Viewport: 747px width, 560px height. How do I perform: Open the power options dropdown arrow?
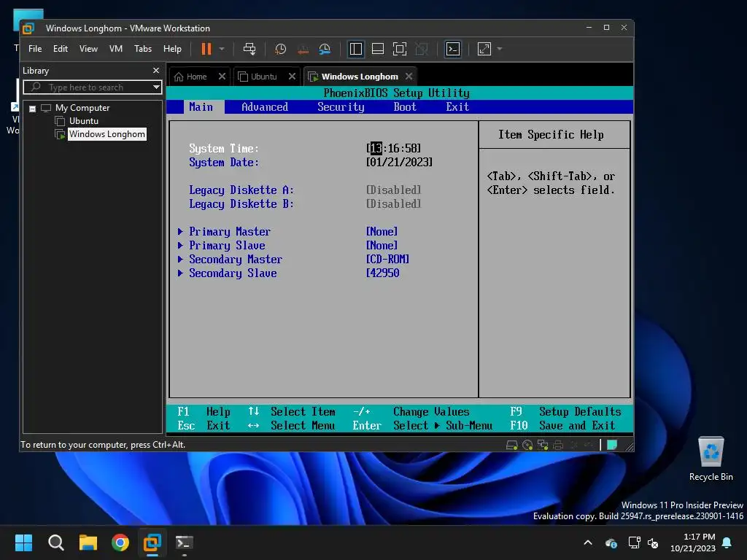(222, 49)
